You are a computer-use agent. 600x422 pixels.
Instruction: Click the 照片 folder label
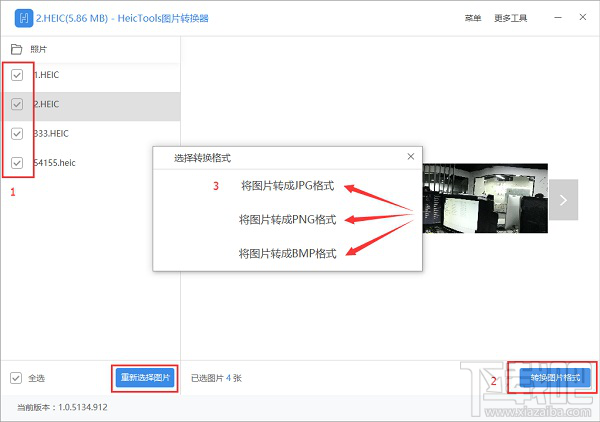(38, 49)
